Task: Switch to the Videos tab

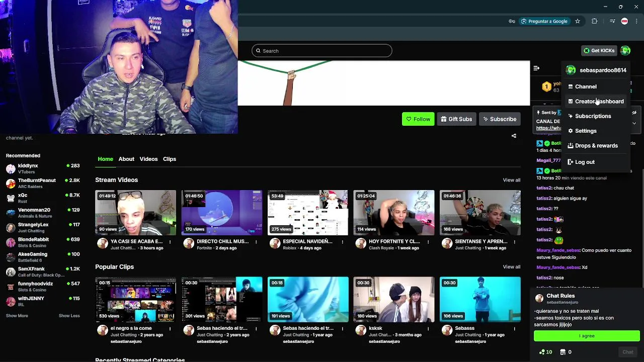Action: pyautogui.click(x=148, y=159)
